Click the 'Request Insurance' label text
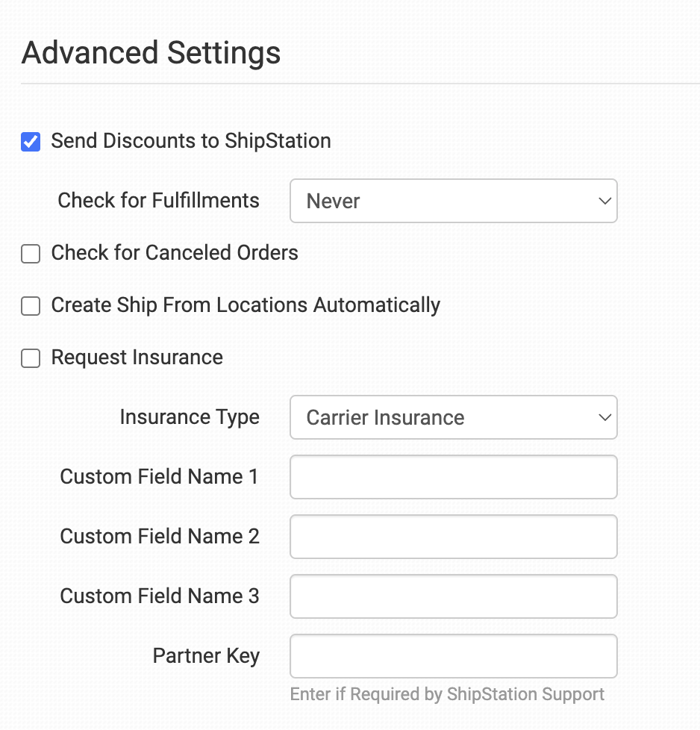The image size is (700, 730). (137, 358)
